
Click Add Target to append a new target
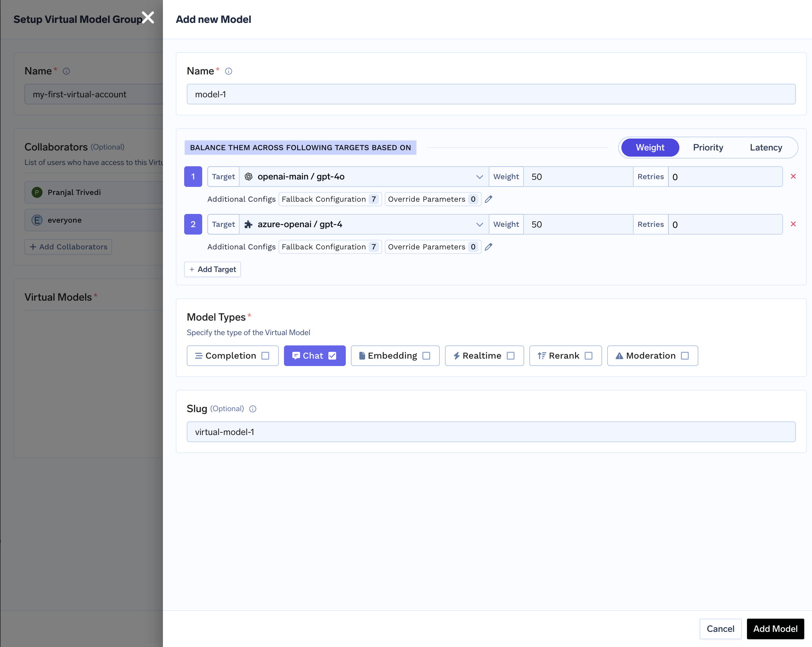[x=212, y=269]
